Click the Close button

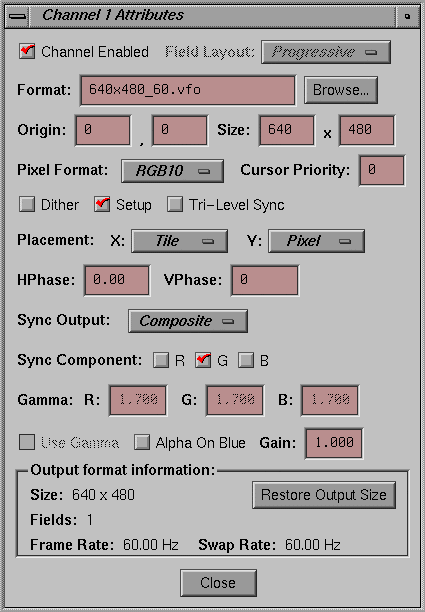pos(218,583)
